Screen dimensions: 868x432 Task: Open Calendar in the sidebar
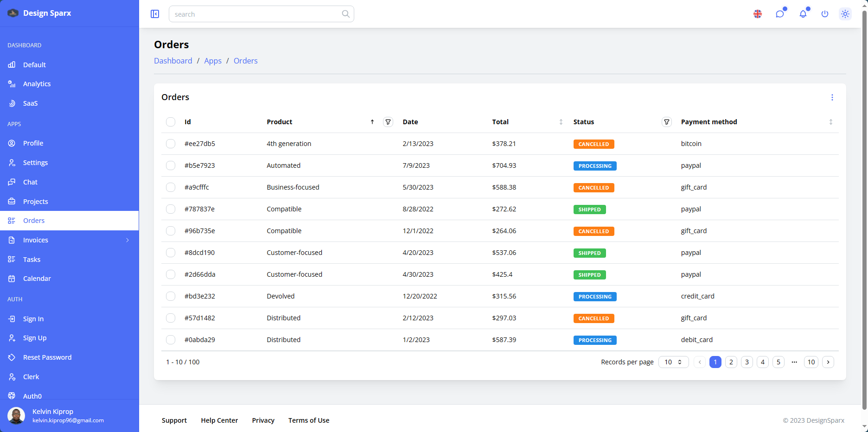[x=37, y=279]
